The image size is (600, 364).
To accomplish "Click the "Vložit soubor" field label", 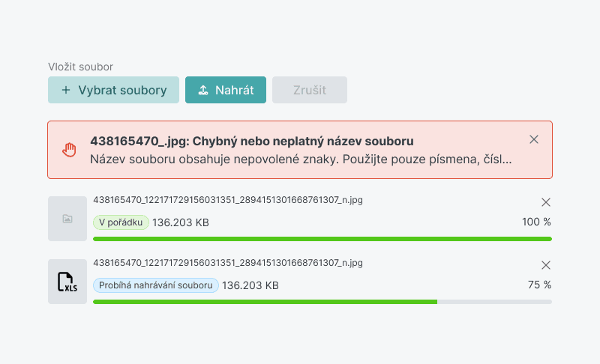I will 80,67.
